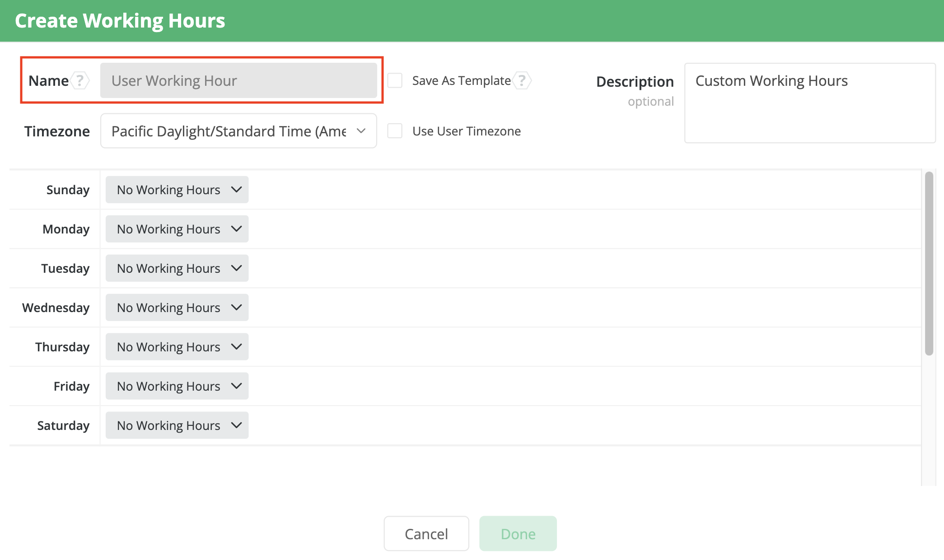The height and width of the screenshot is (560, 944).
Task: Click the Name input field
Action: click(x=238, y=81)
